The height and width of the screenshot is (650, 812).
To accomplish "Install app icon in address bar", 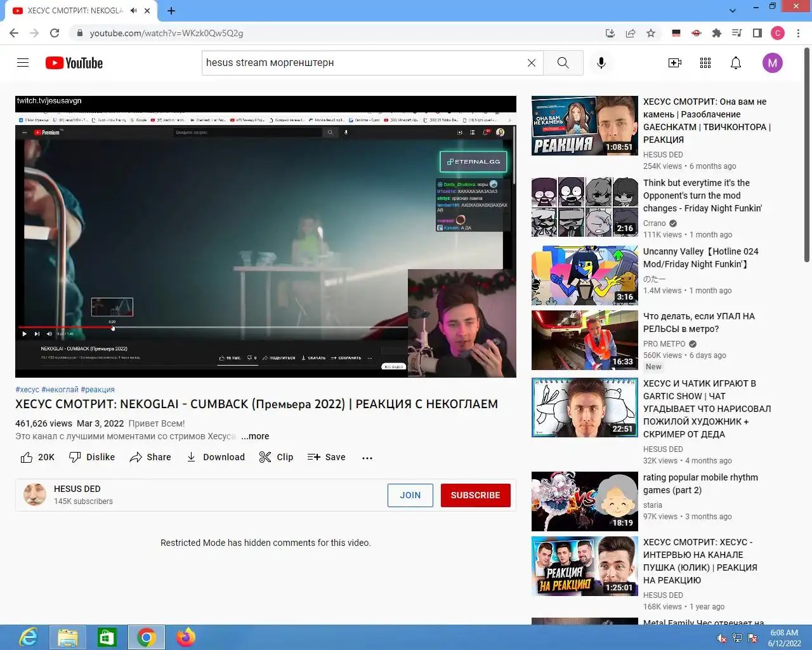I will click(610, 33).
